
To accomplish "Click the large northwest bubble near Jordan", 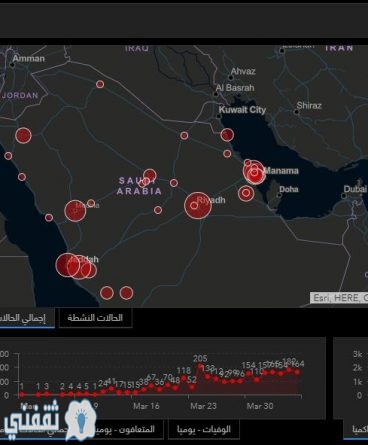I will click(x=23, y=136).
